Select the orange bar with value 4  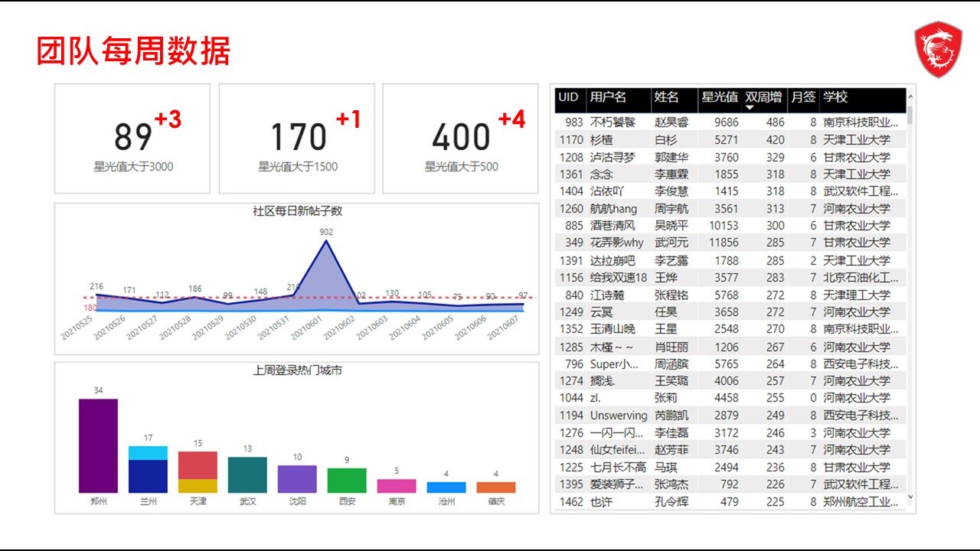click(496, 487)
